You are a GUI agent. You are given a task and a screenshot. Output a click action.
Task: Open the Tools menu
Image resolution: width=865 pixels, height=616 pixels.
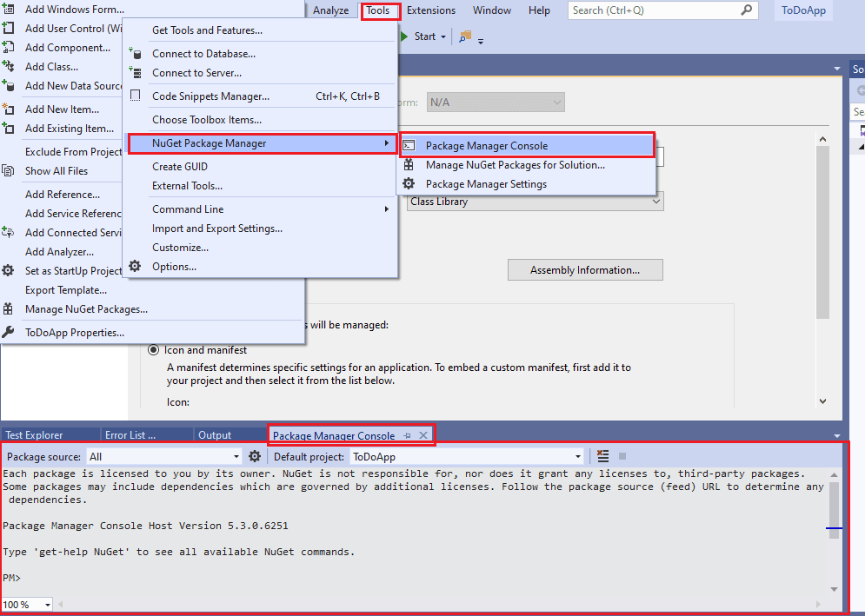(379, 10)
